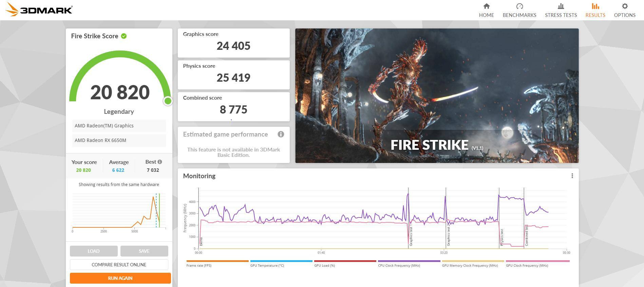644x287 pixels.
Task: Open Options gear icon
Action: 624,6
